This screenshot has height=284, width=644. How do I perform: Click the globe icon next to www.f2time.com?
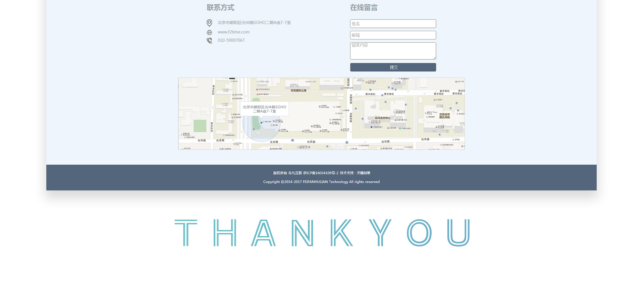coord(209,33)
